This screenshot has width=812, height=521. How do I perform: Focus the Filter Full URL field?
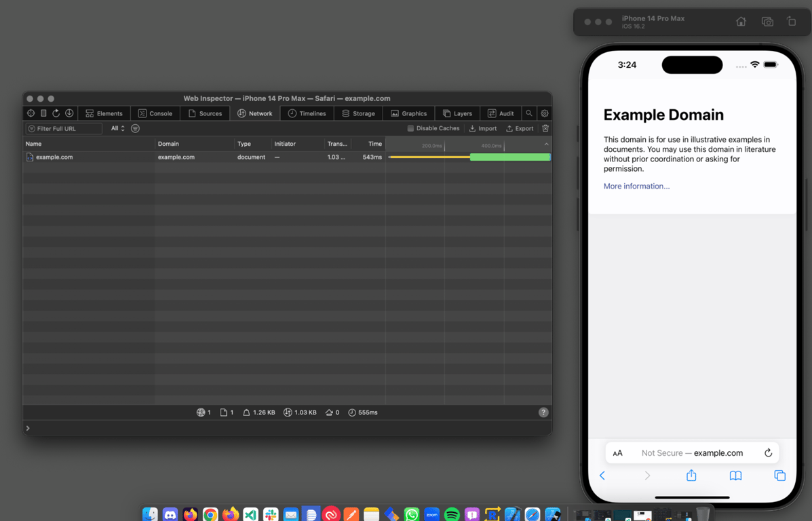click(x=64, y=128)
